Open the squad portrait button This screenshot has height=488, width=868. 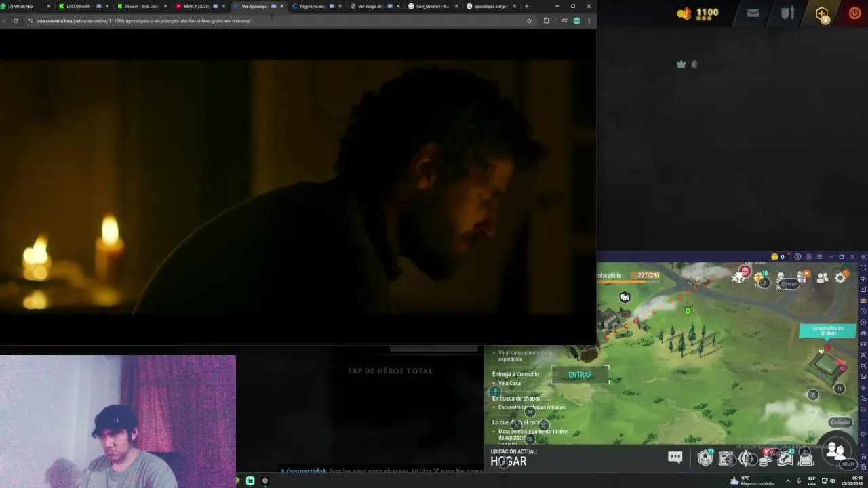pos(835,451)
